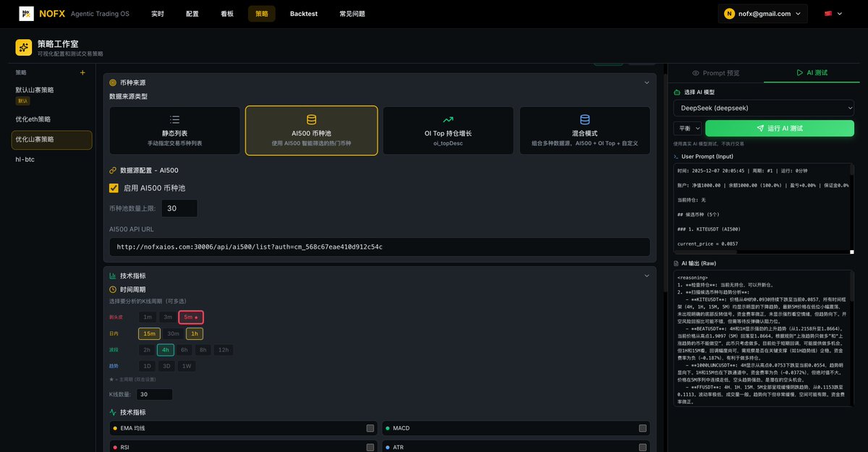Image resolution: width=868 pixels, height=452 pixels.
Task: Click the eye icon in Prompt 预览
Action: click(x=696, y=73)
